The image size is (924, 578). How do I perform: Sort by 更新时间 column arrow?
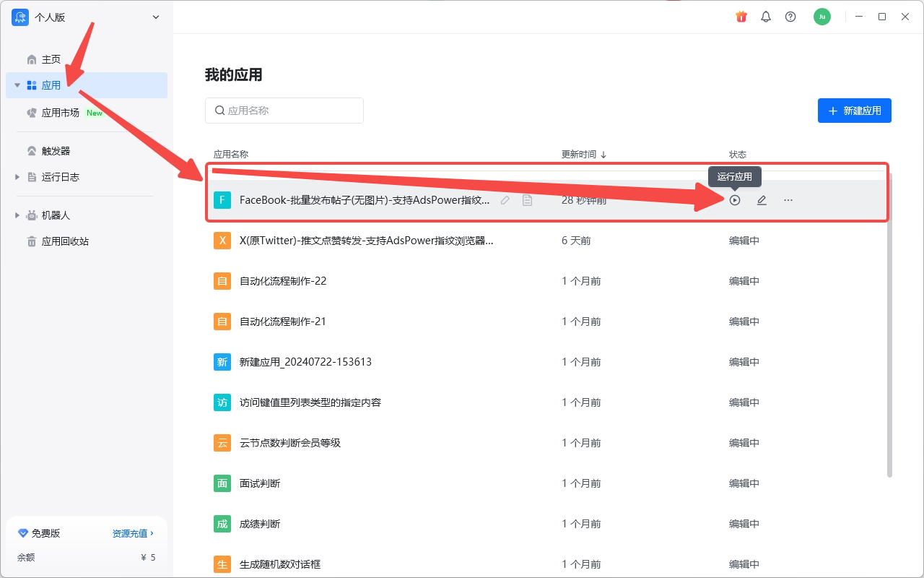pyautogui.click(x=603, y=155)
